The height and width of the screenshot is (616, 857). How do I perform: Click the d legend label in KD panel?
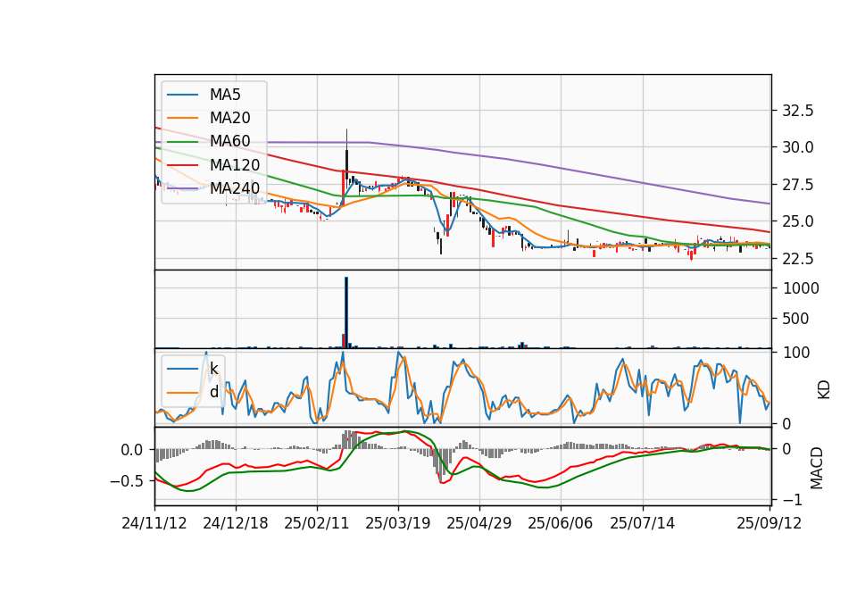click(x=213, y=392)
